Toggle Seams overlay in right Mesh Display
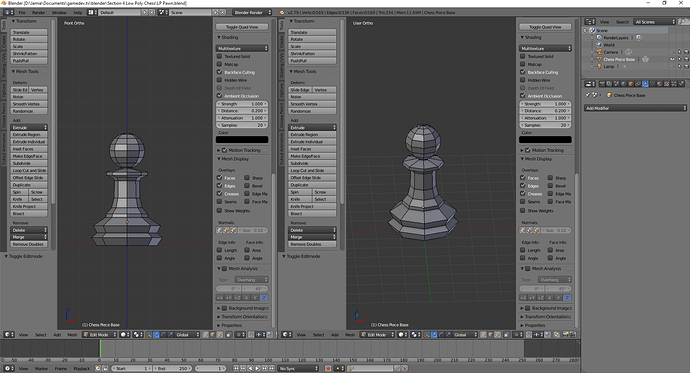 pyautogui.click(x=523, y=201)
